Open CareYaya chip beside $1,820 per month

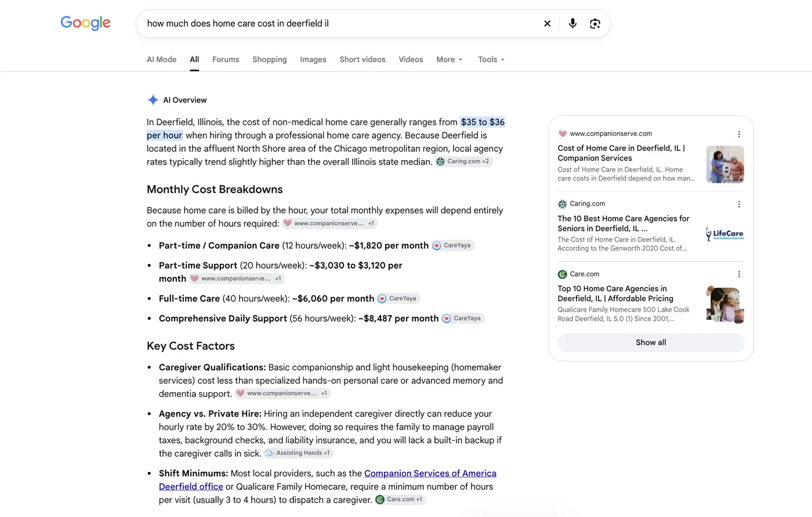[x=452, y=245]
